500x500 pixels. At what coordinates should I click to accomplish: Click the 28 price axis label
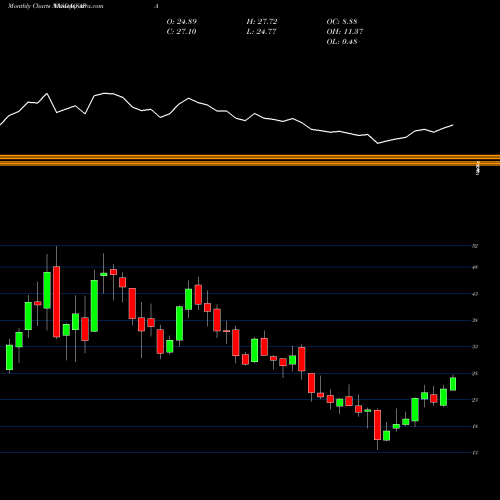point(475,373)
